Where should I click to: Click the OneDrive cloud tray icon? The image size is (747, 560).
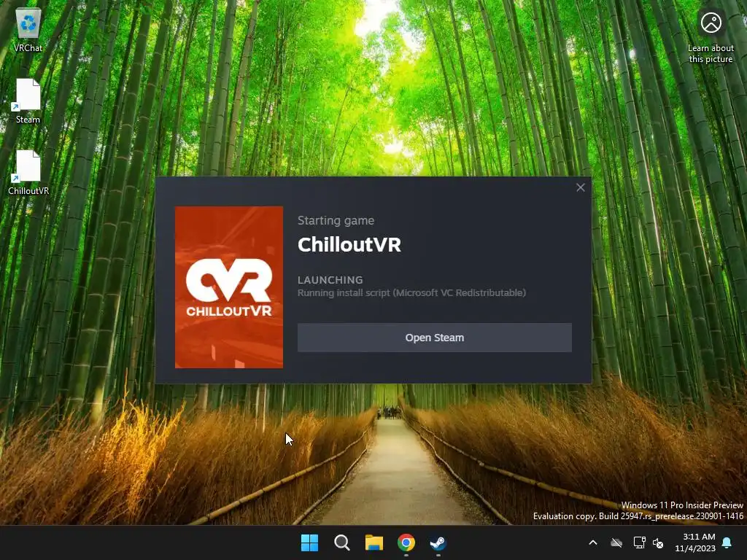(616, 542)
